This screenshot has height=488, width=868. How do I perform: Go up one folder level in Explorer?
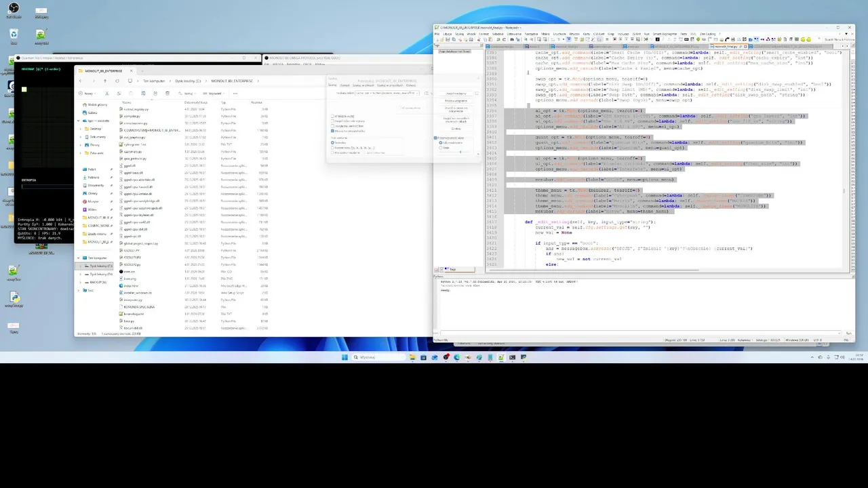click(x=105, y=81)
